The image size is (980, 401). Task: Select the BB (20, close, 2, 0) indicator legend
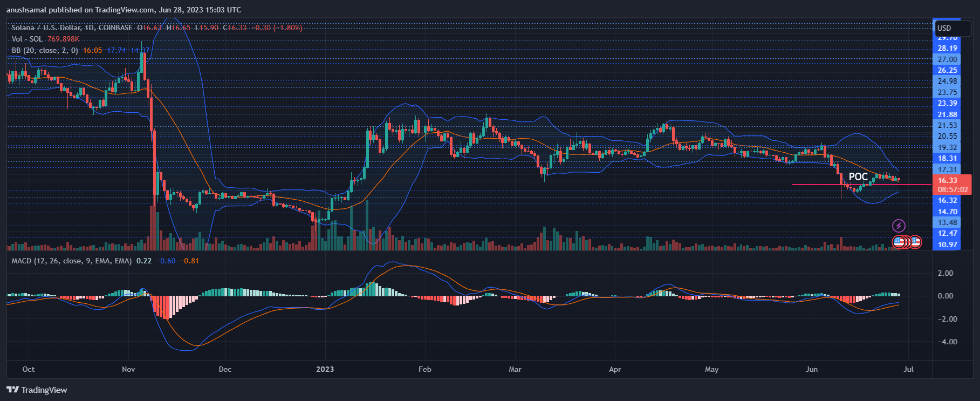click(x=45, y=50)
